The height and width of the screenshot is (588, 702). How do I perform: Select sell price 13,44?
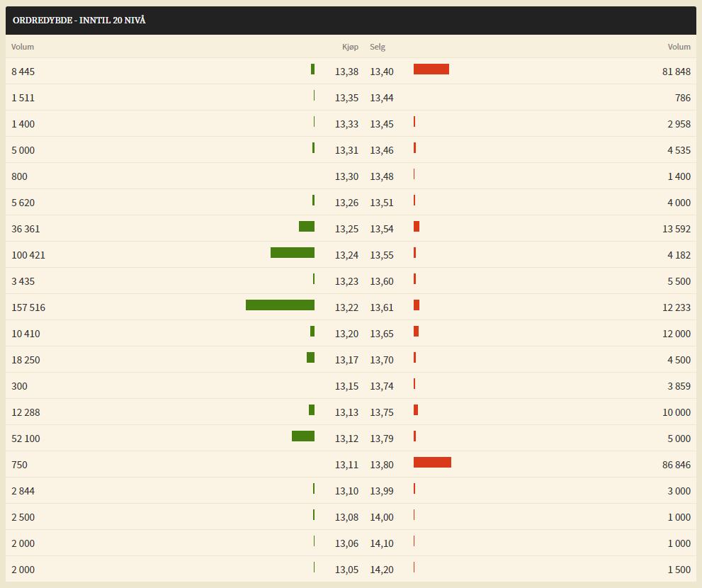tap(381, 98)
